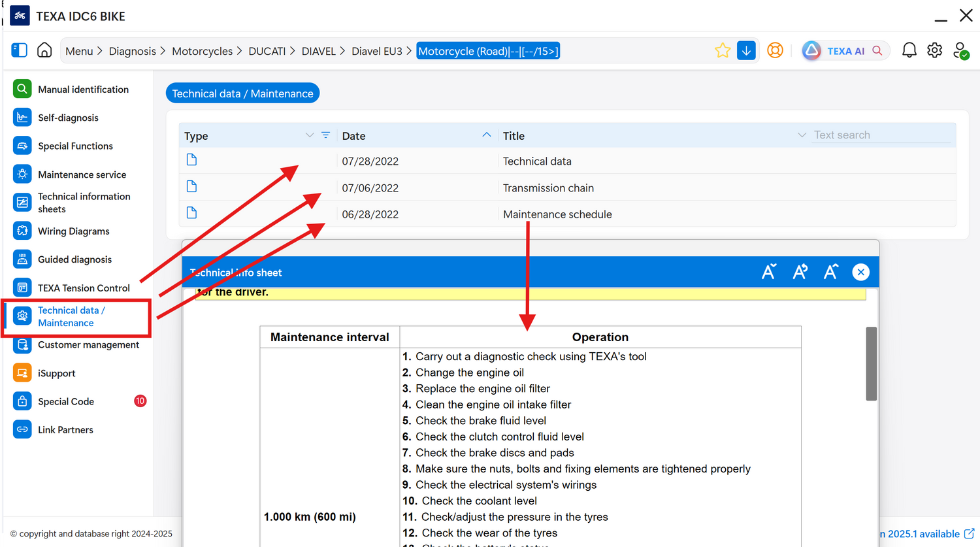Click document icon for Maintenance schedule row
The width and height of the screenshot is (980, 547).
(x=191, y=213)
